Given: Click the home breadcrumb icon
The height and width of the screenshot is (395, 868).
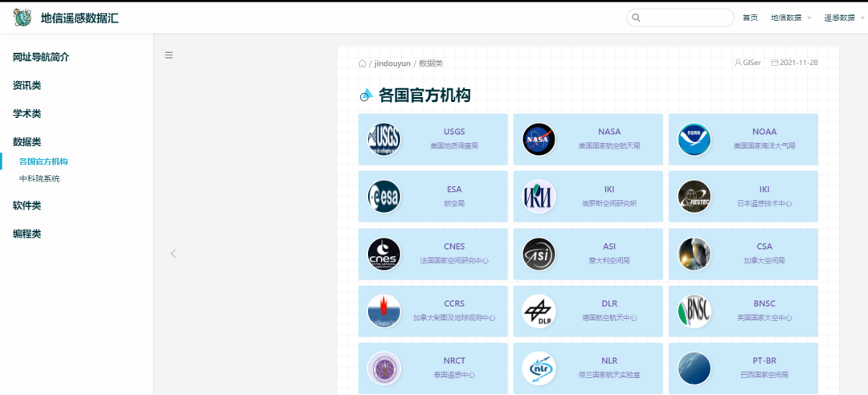Looking at the screenshot, I should click(x=362, y=63).
